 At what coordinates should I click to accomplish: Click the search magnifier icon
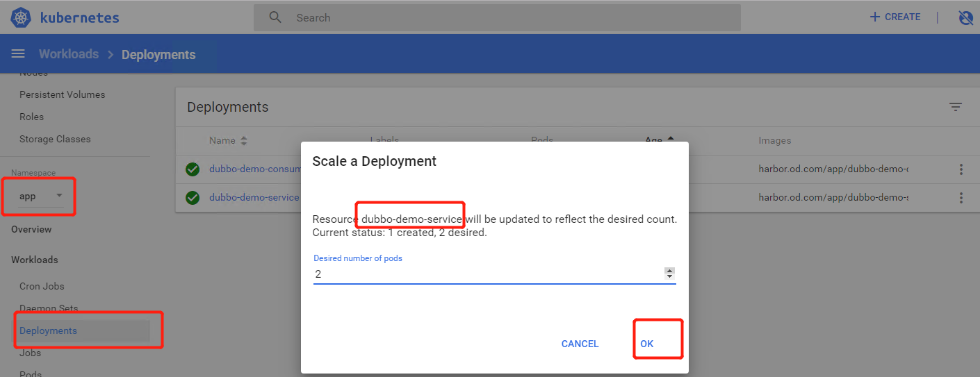[x=275, y=17]
